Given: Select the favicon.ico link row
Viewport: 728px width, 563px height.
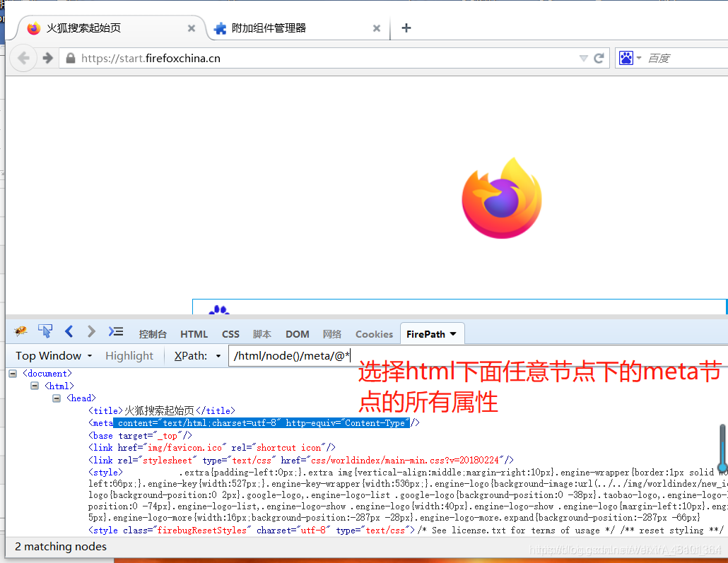Looking at the screenshot, I should coord(212,448).
